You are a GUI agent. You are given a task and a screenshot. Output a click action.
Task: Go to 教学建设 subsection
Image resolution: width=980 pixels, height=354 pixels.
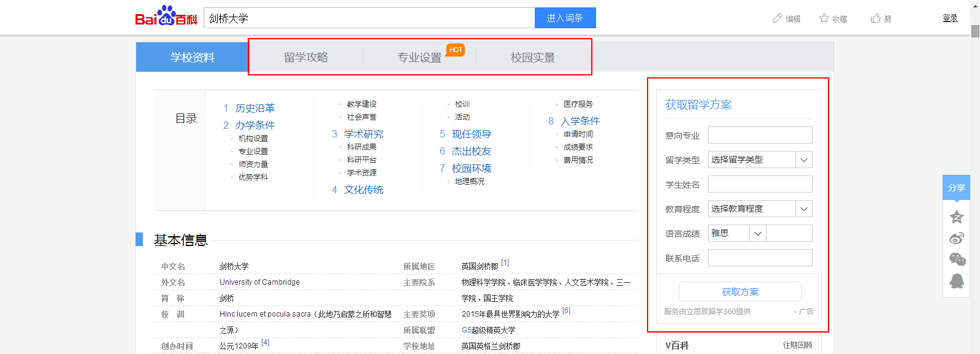[x=362, y=104]
